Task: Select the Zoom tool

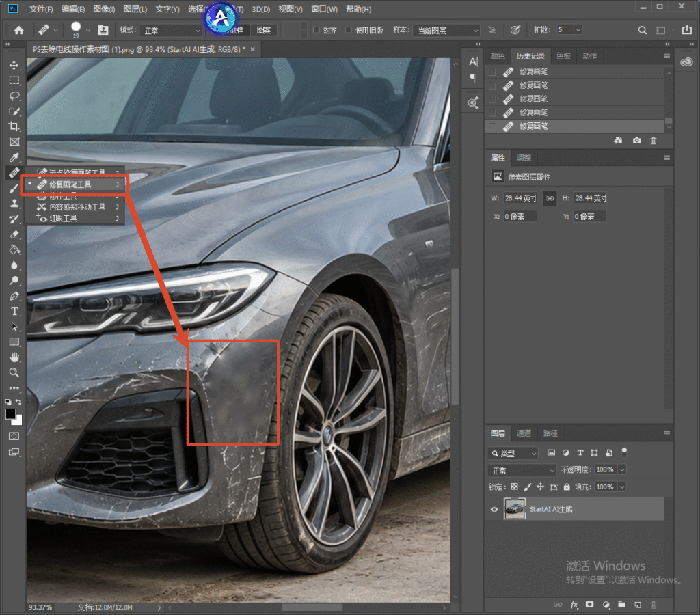Action: tap(14, 372)
